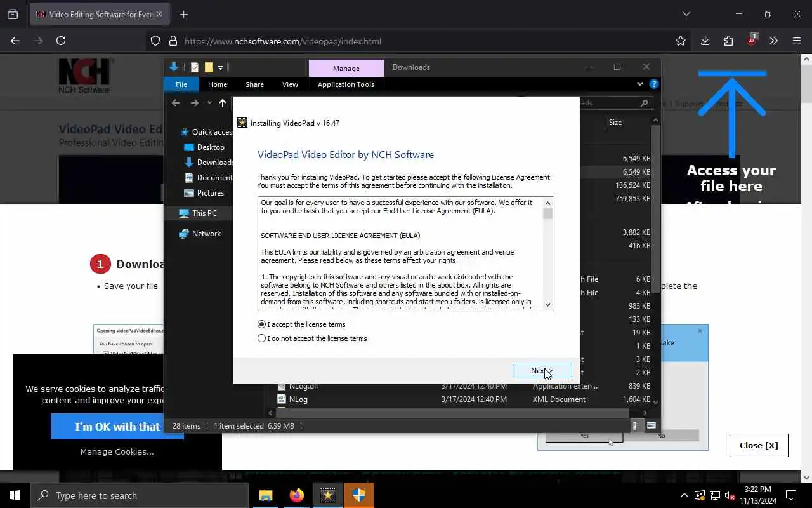This screenshot has width=812, height=508.
Task: Open Downloads in navigation pane
Action: point(208,163)
